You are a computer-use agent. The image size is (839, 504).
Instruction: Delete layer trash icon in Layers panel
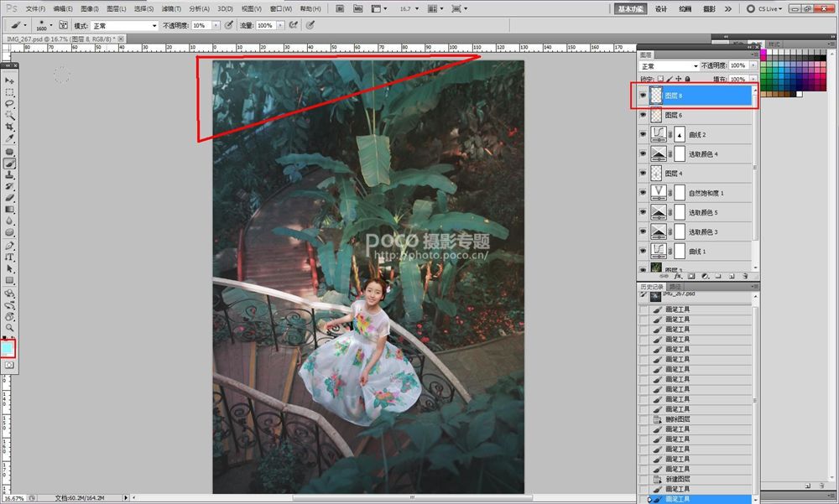pyautogui.click(x=745, y=277)
